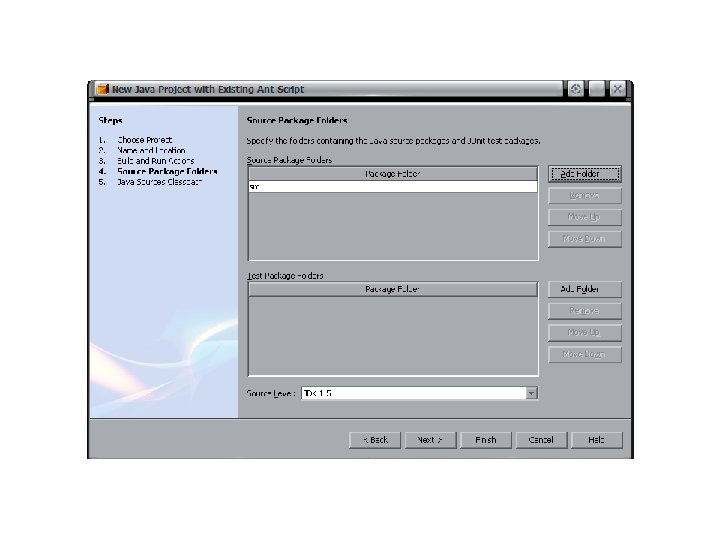Click Package Folder header in source table
The height and width of the screenshot is (540, 720).
[393, 174]
